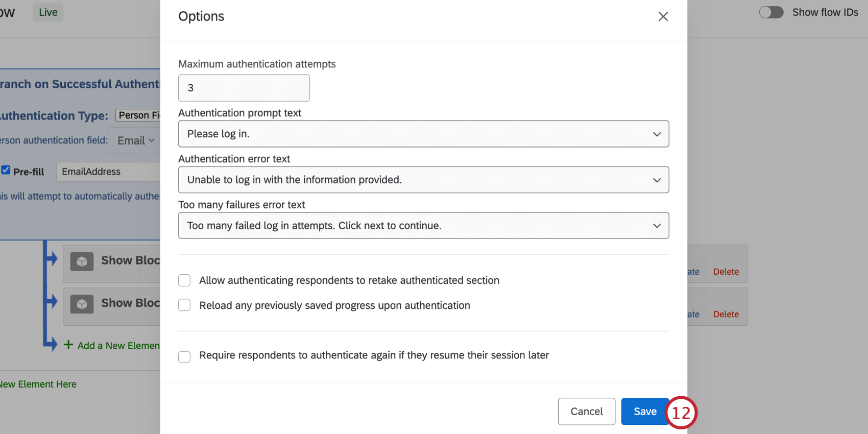Click the red step 12 marker
The height and width of the screenshot is (434, 868).
pyautogui.click(x=681, y=412)
